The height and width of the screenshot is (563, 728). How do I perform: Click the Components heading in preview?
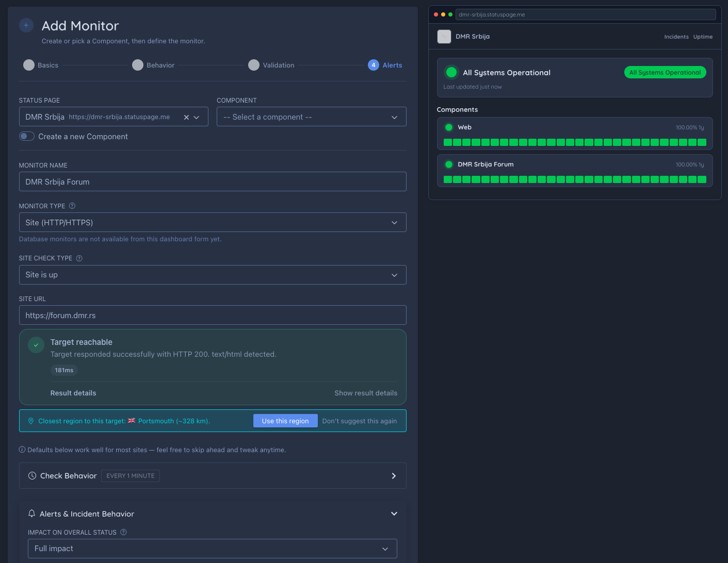click(457, 109)
